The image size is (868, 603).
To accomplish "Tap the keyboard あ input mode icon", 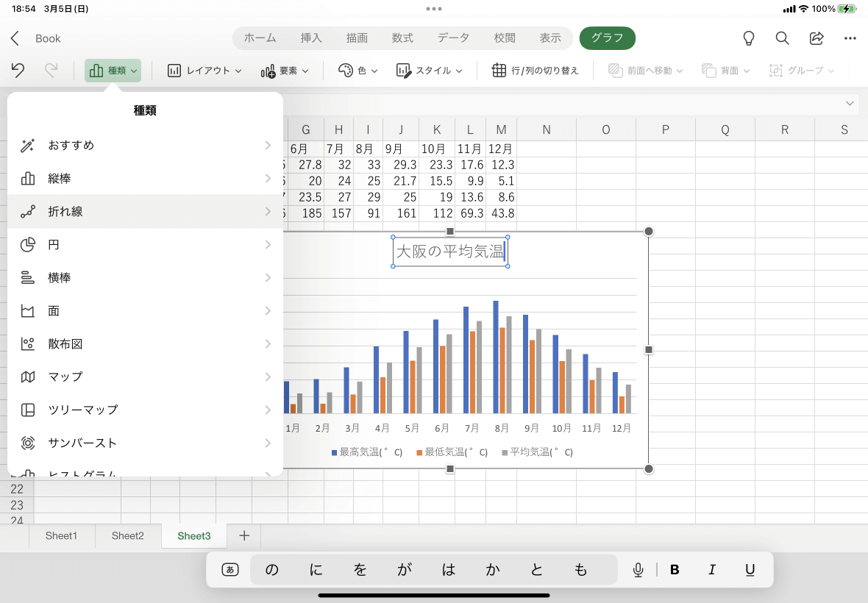I will point(230,569).
